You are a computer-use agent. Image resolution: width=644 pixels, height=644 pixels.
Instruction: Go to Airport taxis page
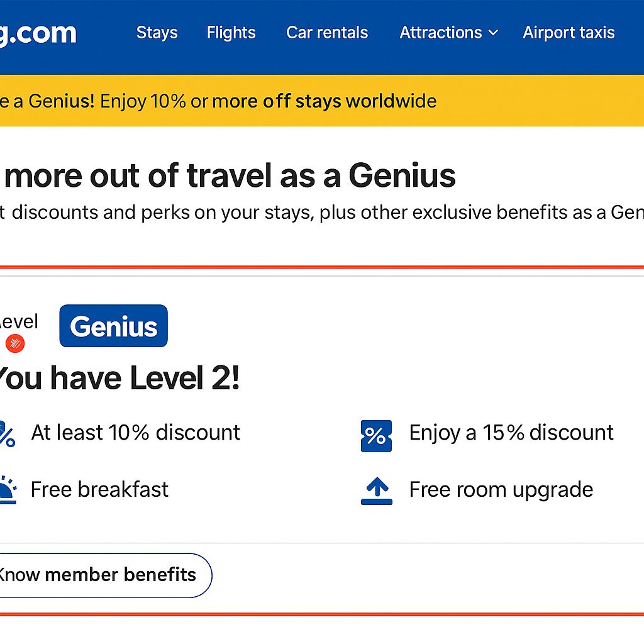pyautogui.click(x=569, y=33)
